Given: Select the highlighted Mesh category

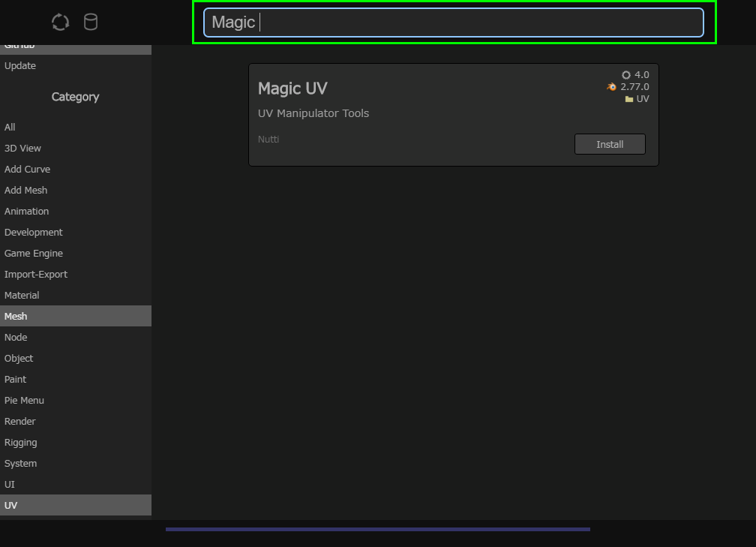Looking at the screenshot, I should click(76, 316).
